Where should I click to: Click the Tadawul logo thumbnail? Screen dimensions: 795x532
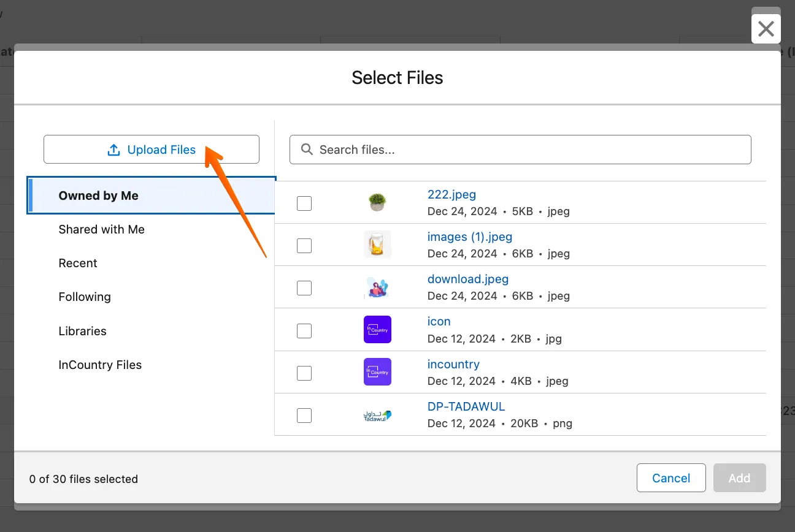[377, 415]
